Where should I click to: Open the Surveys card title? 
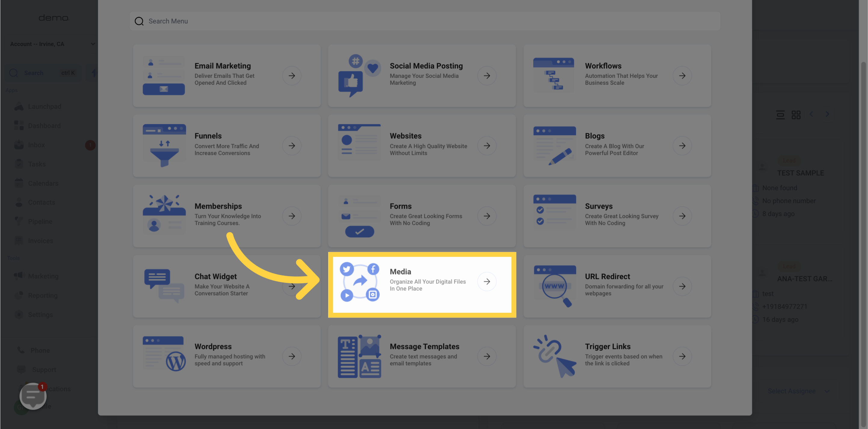click(599, 206)
